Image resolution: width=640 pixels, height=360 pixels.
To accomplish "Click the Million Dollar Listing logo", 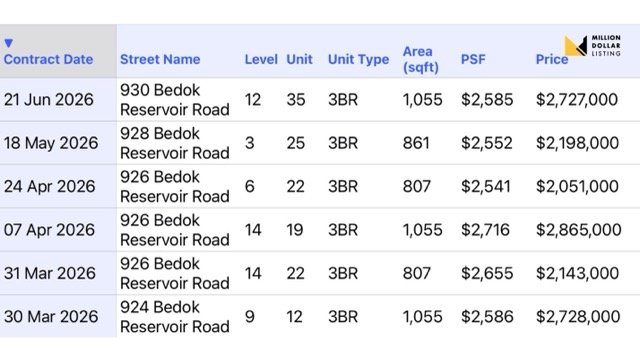I will [x=593, y=45].
